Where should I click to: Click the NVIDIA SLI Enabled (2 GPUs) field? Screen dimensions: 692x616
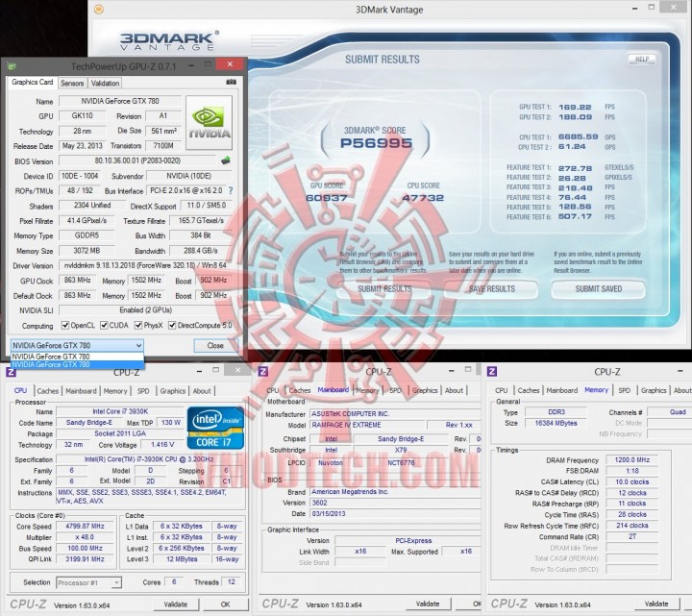146,310
